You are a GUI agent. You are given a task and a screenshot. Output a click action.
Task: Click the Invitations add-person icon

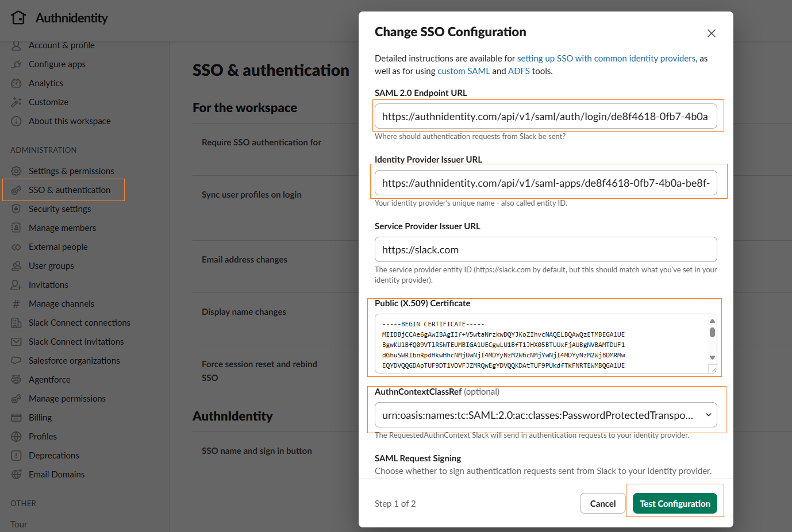point(16,285)
